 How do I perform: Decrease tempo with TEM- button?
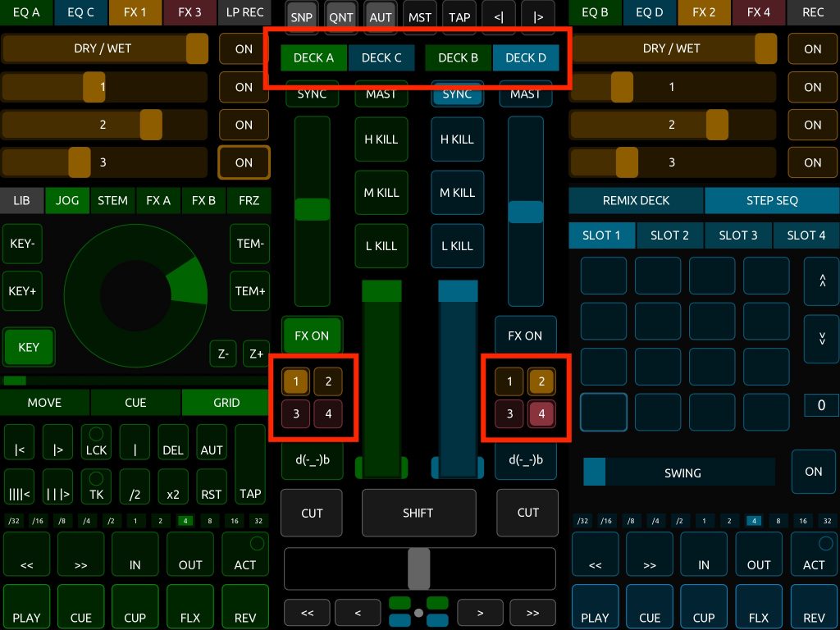point(249,244)
